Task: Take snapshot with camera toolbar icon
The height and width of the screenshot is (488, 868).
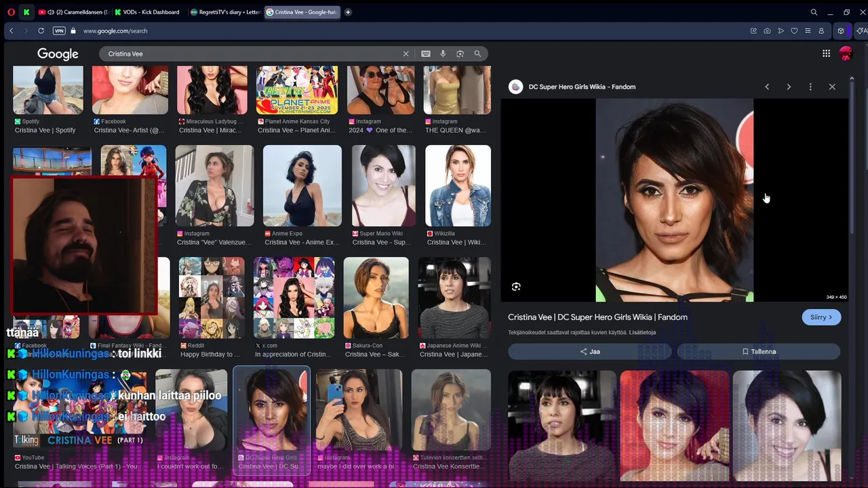Action: pos(767,30)
